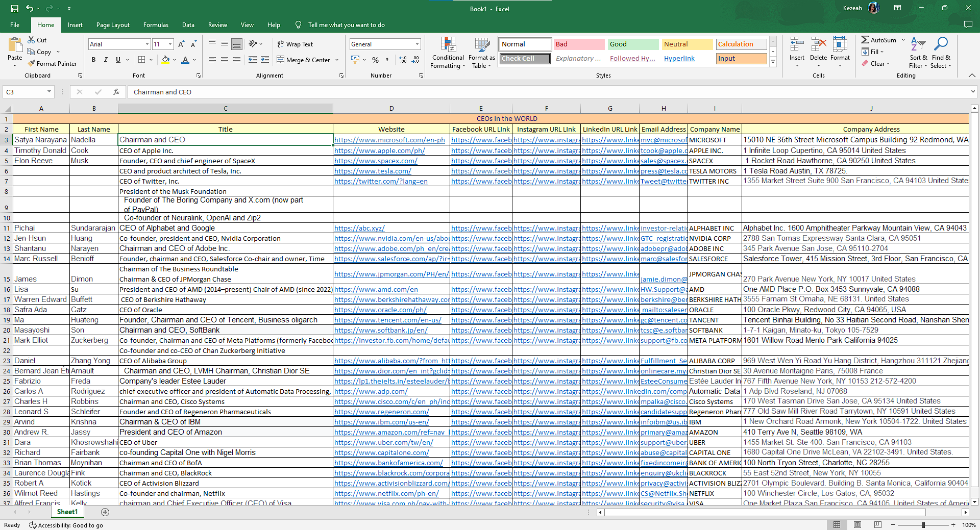This screenshot has width=980, height=530.
Task: Open Format as Table gallery
Action: tap(482, 53)
